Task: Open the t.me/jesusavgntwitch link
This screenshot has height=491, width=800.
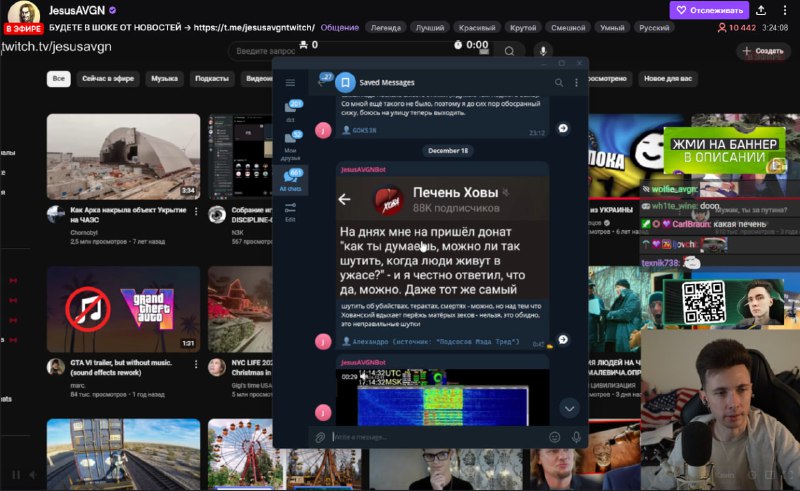Action: click(x=254, y=28)
